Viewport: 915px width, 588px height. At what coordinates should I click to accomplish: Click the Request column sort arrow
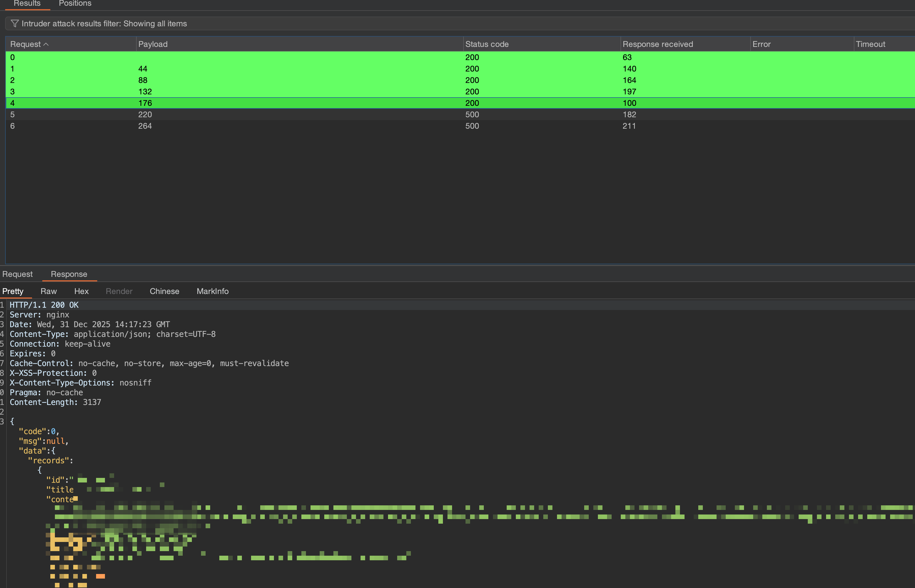point(46,44)
